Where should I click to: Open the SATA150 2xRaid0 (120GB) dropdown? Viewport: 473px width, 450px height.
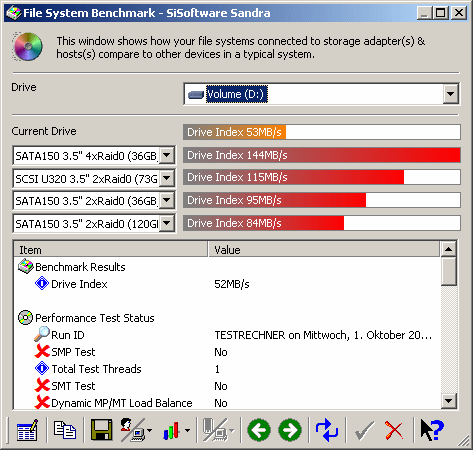[x=166, y=223]
